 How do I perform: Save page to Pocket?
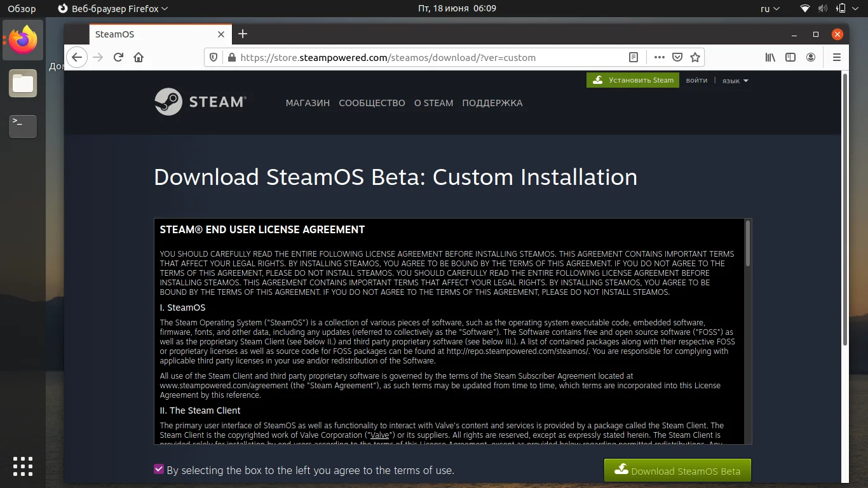(x=677, y=57)
